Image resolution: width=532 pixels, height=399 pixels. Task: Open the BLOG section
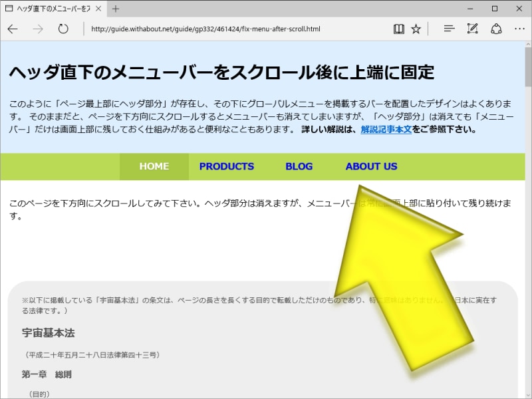coord(299,166)
